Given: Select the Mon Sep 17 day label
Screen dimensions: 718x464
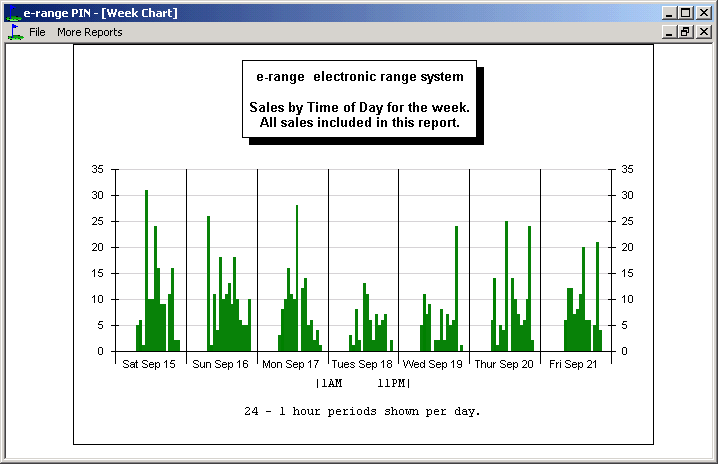Looking at the screenshot, I should click(291, 365).
